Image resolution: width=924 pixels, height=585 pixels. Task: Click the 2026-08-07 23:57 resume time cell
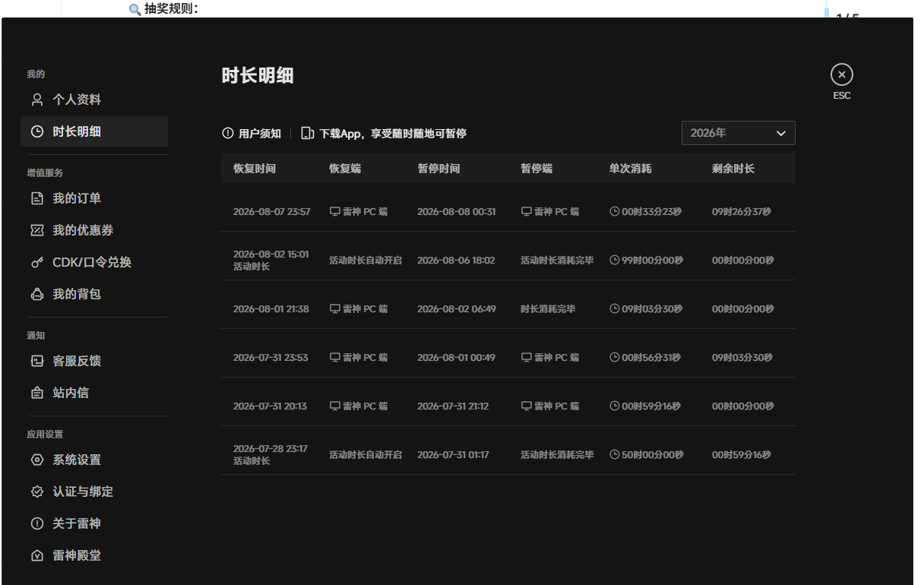coord(272,211)
